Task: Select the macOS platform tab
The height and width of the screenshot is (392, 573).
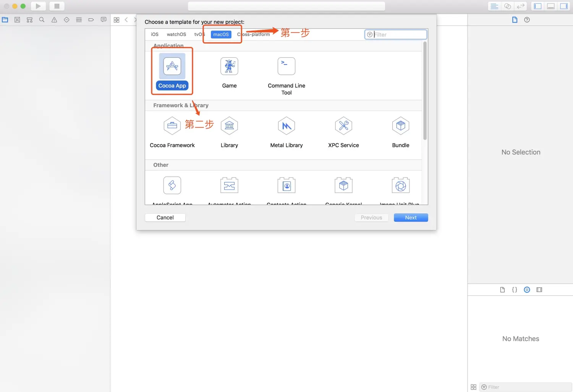Action: [221, 34]
